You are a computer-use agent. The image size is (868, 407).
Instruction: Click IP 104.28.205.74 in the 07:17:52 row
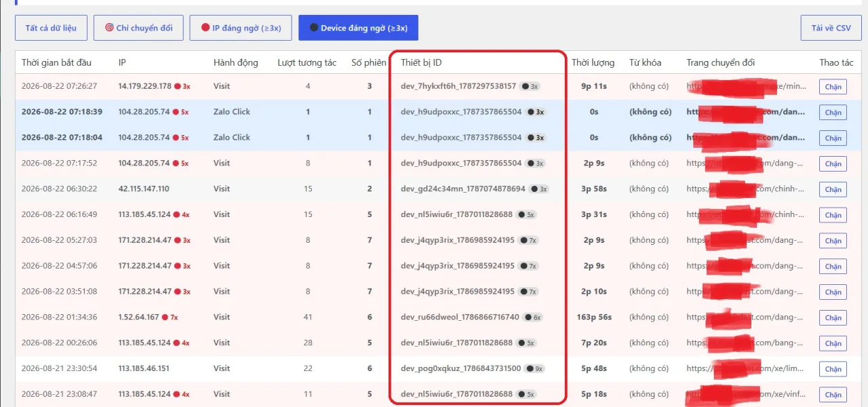(x=144, y=163)
